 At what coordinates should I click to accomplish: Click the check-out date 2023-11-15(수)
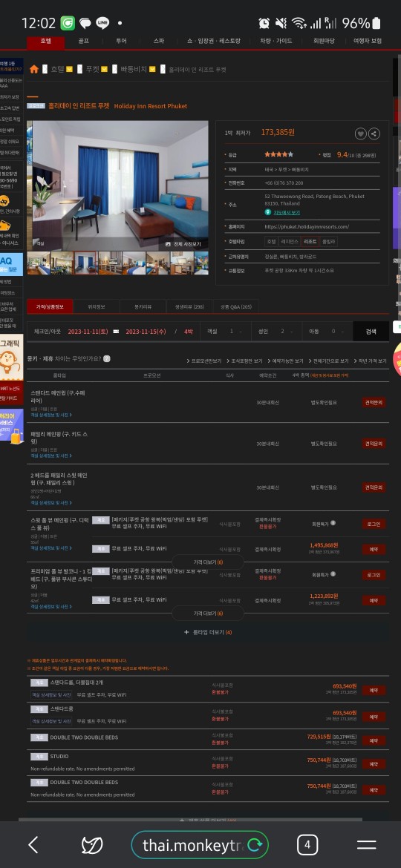[x=146, y=332]
